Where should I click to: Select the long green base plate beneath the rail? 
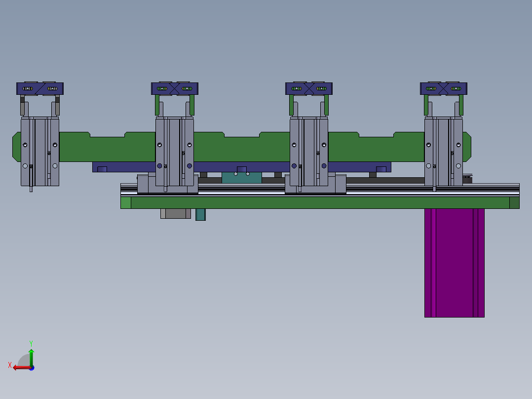pyautogui.click(x=320, y=203)
